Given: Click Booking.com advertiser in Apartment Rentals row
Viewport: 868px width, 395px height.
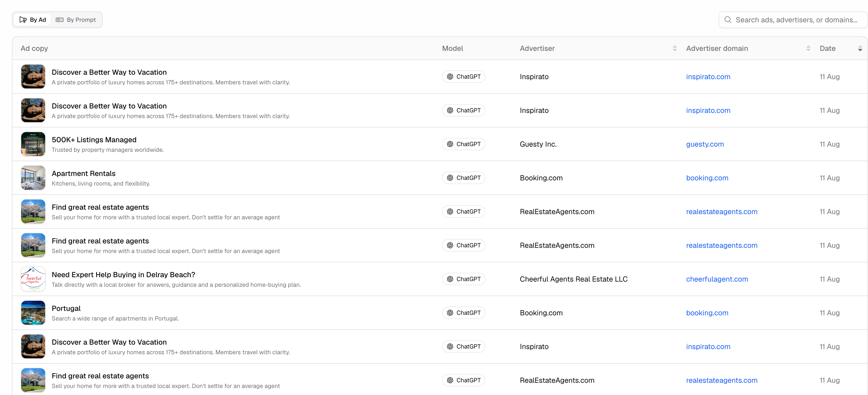Looking at the screenshot, I should (x=541, y=178).
